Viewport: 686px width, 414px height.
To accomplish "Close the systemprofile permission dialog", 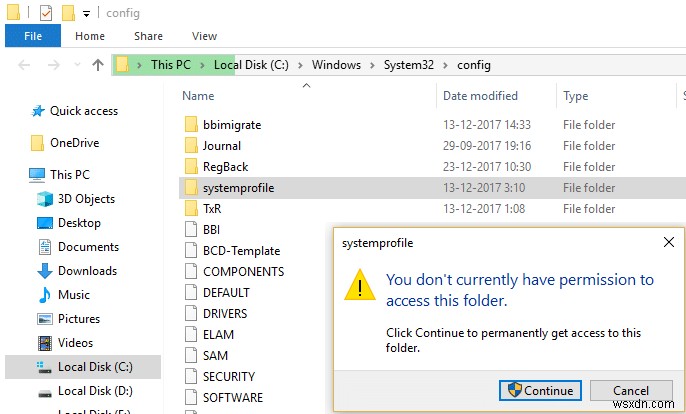I will [668, 242].
